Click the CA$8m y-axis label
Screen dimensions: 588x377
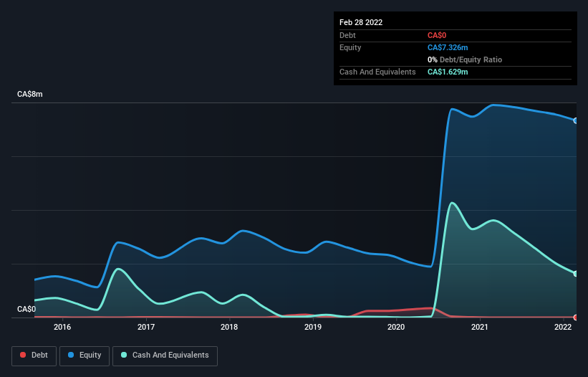[30, 94]
